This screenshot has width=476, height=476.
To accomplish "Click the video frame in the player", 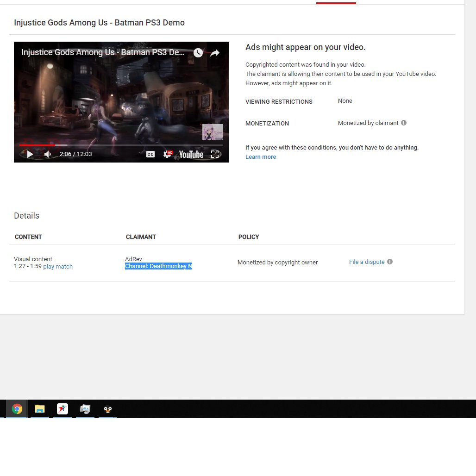I will tap(121, 102).
